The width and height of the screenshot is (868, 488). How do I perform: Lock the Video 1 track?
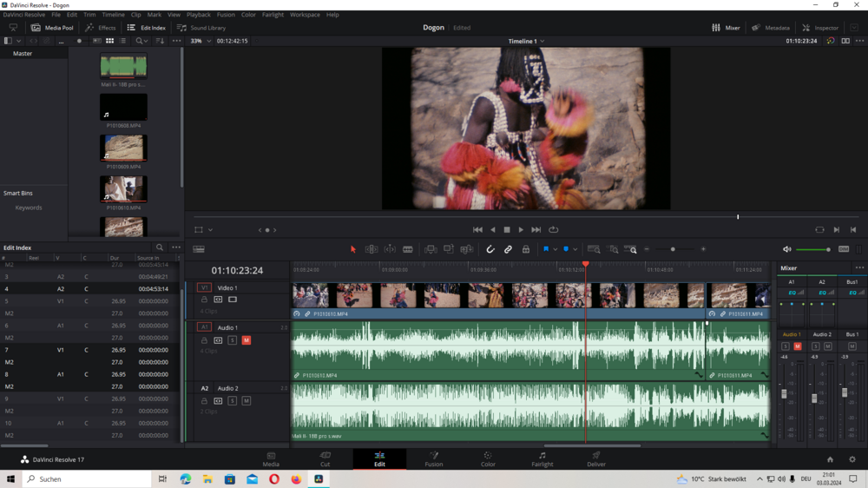(204, 300)
